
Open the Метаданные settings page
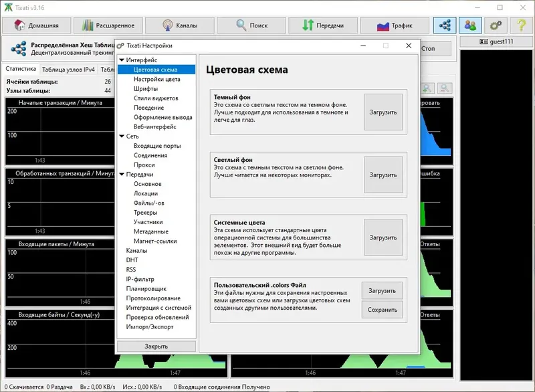[151, 231]
